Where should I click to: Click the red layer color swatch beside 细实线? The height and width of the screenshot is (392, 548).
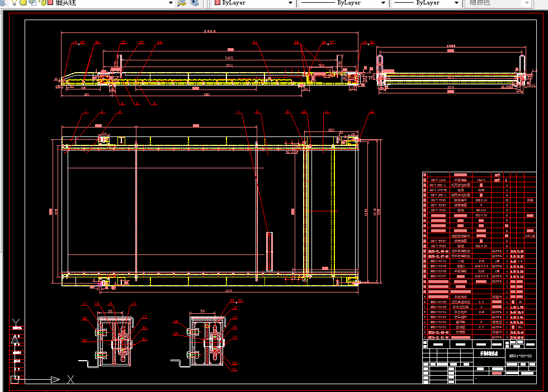click(x=50, y=2)
